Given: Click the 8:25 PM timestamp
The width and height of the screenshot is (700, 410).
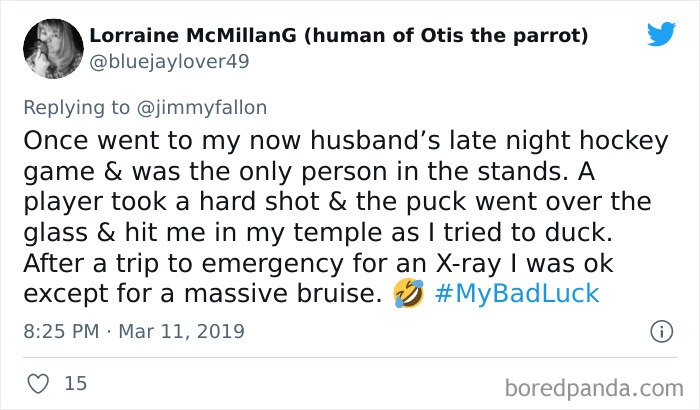Looking at the screenshot, I should click(60, 330).
